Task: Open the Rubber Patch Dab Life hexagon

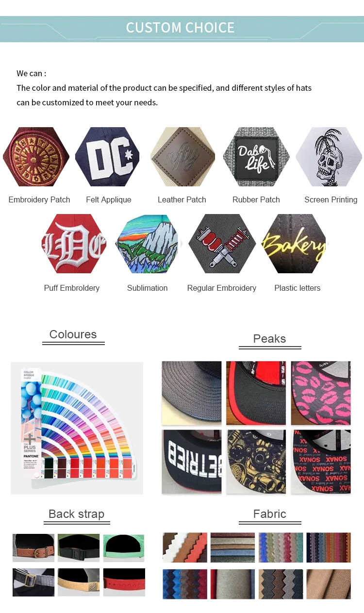Action: [256, 157]
